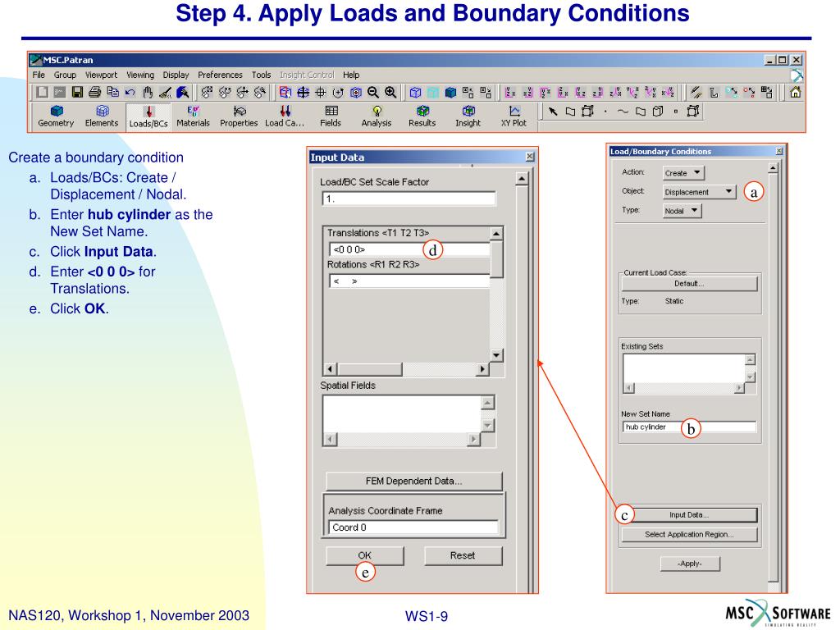Click the Existing Sets list box

coord(684,368)
